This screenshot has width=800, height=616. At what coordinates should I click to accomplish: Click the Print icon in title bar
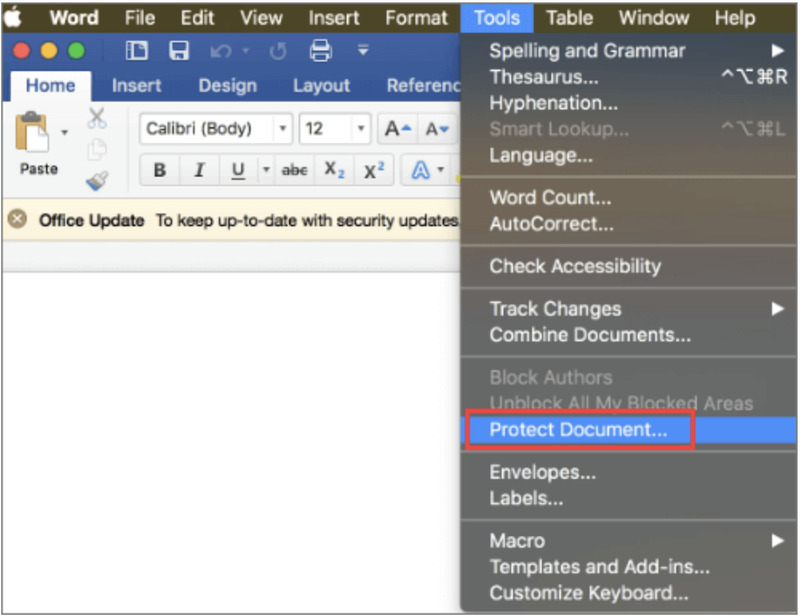click(x=320, y=51)
